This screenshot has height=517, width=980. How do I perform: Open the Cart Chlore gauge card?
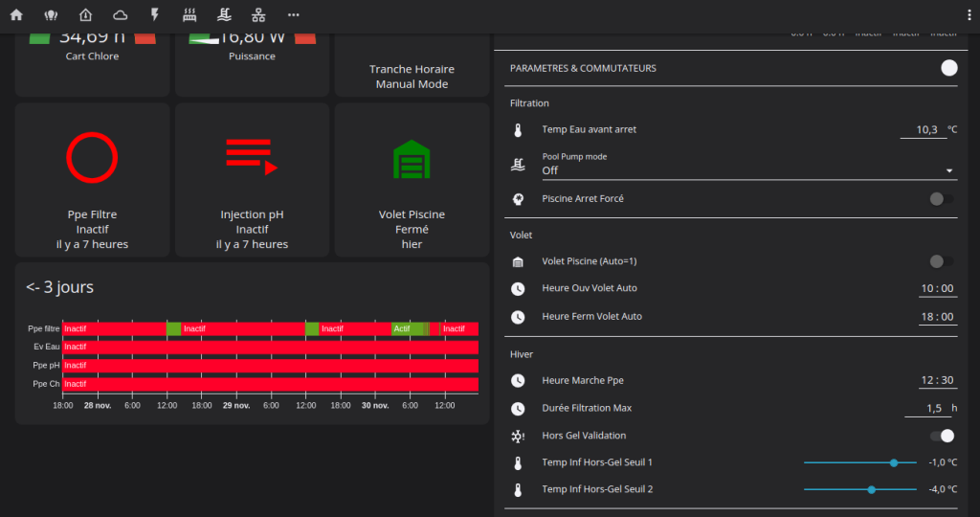92,63
